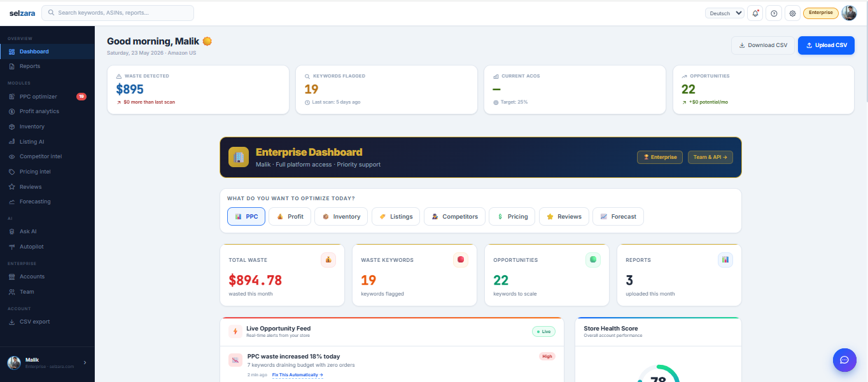Click the Forecasting chart icon in sidebar

(x=12, y=201)
